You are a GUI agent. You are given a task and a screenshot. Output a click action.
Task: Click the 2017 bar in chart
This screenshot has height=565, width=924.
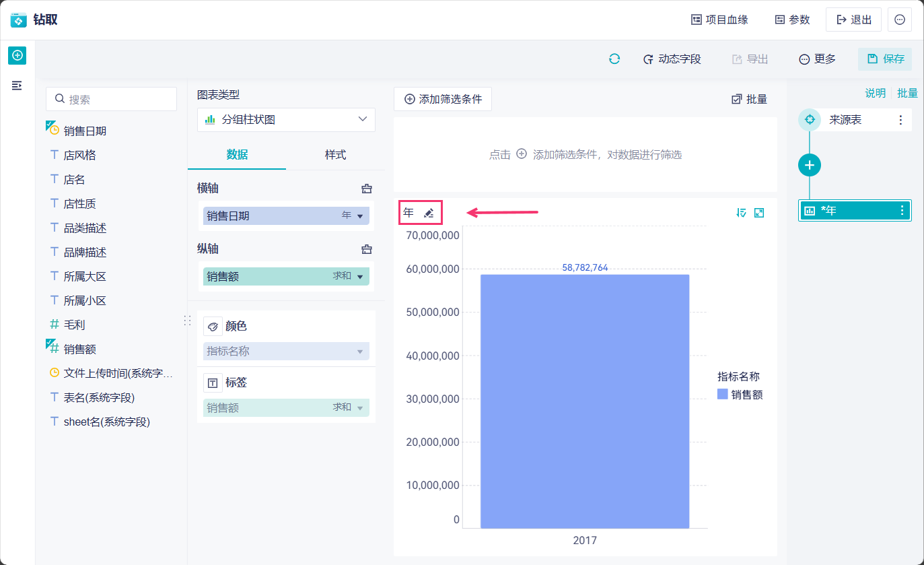[x=585, y=401]
